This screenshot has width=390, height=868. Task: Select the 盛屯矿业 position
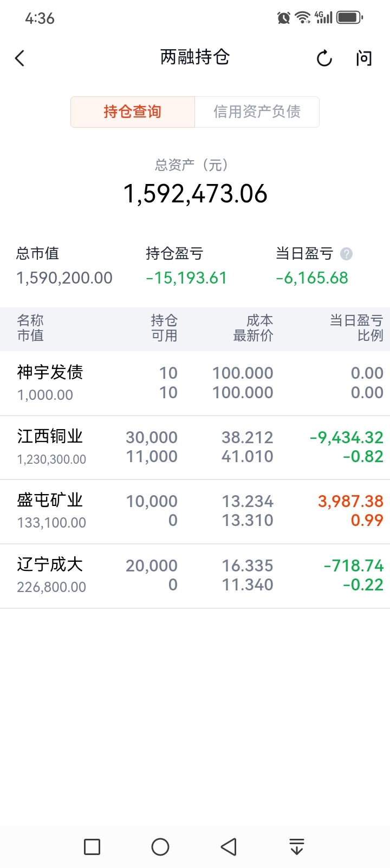click(195, 511)
